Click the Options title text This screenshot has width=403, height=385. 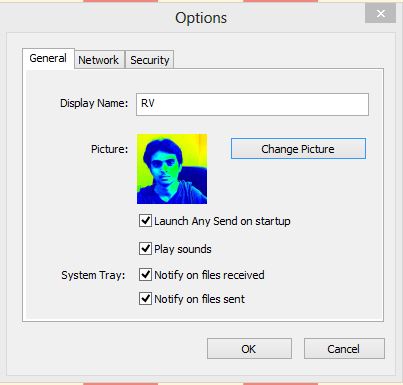tap(201, 18)
